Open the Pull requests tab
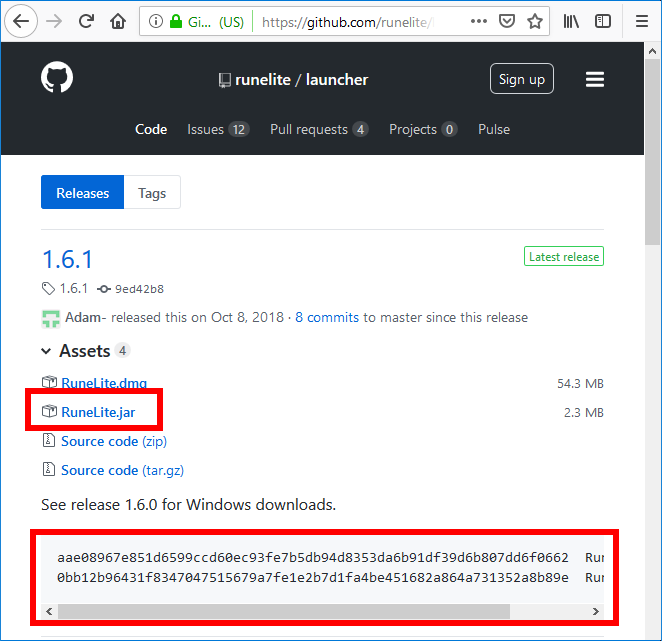 click(319, 129)
